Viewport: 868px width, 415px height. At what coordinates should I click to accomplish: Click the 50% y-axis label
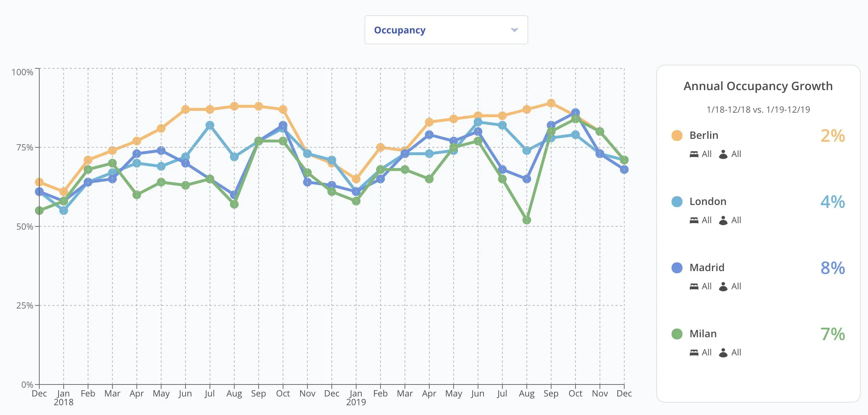(x=25, y=227)
